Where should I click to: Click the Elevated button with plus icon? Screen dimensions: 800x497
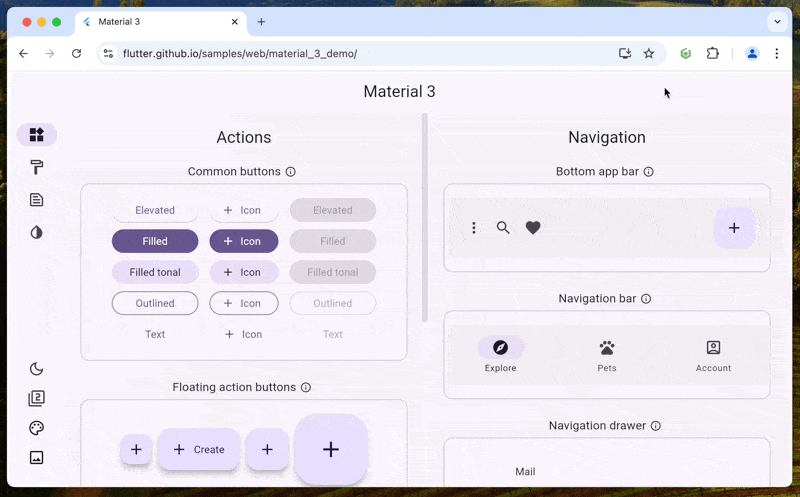coord(244,210)
